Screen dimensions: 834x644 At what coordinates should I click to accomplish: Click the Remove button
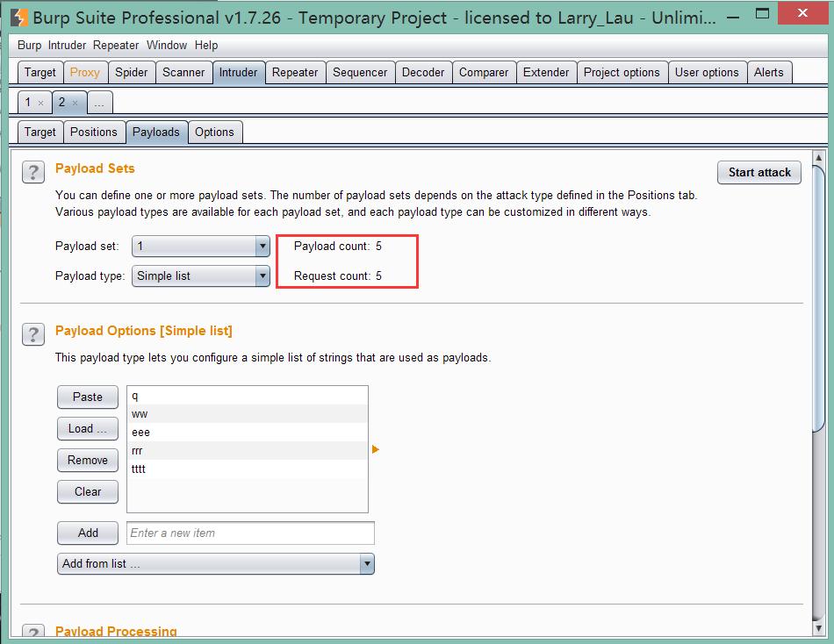coord(88,460)
